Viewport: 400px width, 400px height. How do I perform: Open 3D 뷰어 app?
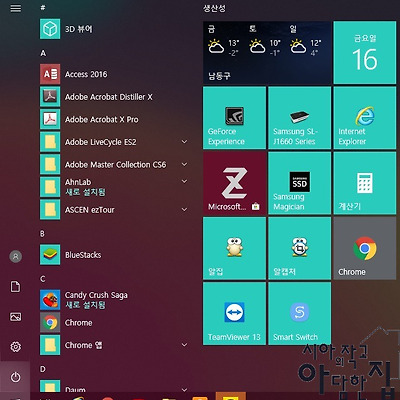(113, 29)
